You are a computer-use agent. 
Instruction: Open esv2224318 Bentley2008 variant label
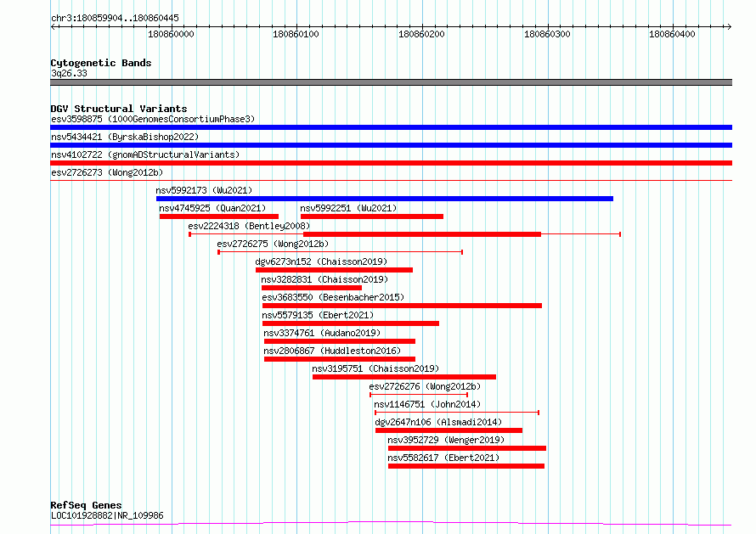pyautogui.click(x=249, y=226)
